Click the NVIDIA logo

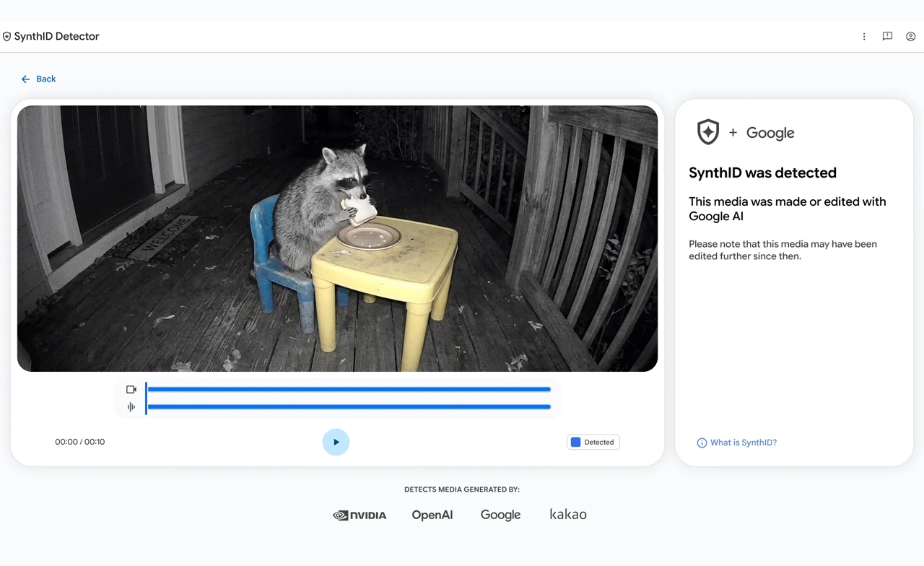click(x=359, y=515)
